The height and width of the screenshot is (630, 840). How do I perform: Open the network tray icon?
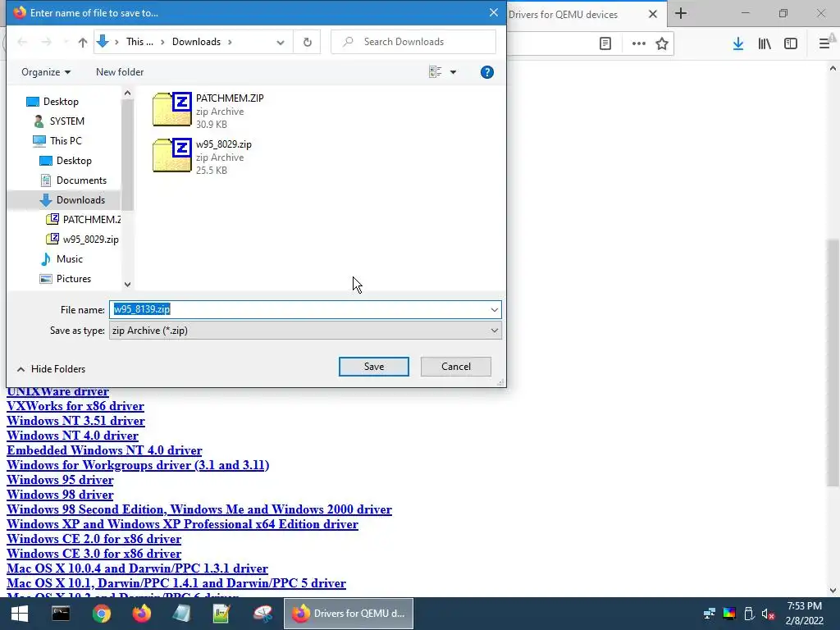point(710,614)
